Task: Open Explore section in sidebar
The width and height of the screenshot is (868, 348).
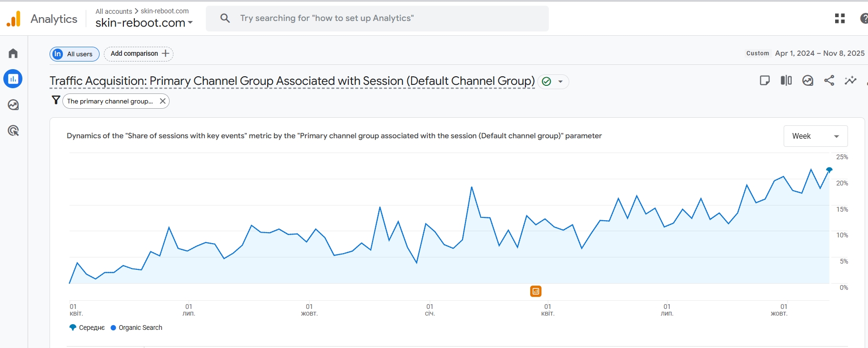Action: [x=13, y=105]
